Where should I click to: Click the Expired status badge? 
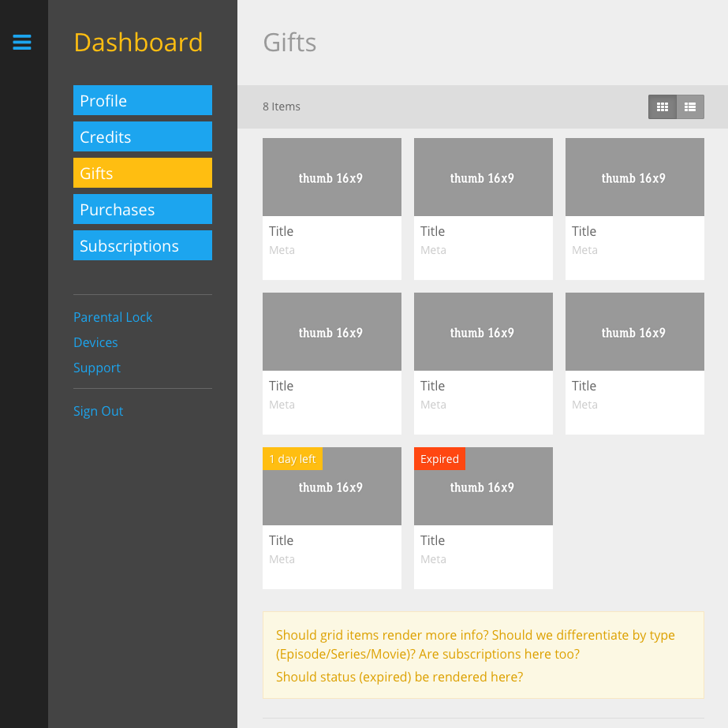point(439,459)
